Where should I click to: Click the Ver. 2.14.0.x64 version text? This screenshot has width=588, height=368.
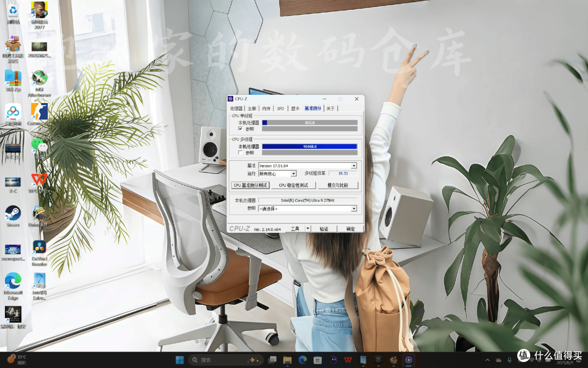tap(267, 229)
